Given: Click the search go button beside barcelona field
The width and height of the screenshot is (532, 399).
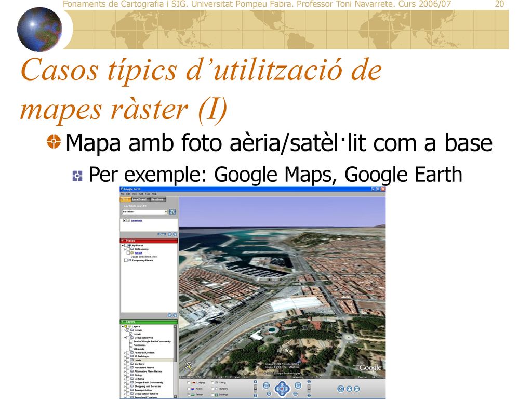Looking at the screenshot, I should (x=172, y=212).
